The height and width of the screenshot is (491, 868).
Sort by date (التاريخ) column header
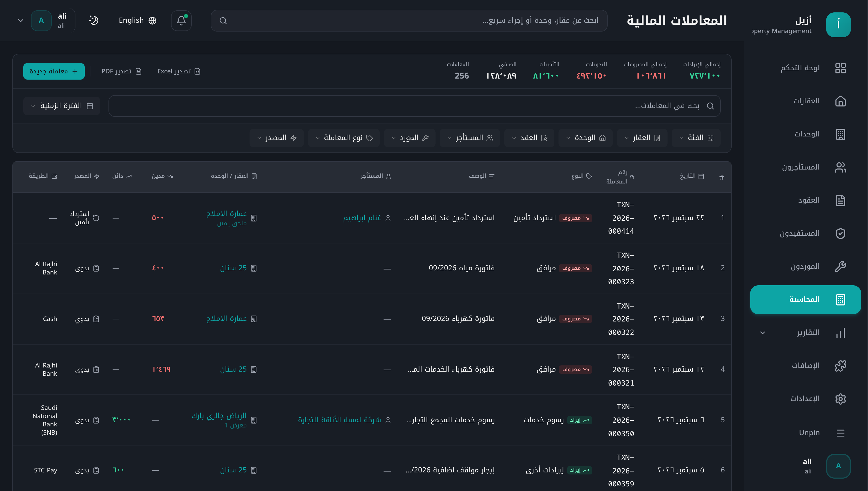point(692,176)
